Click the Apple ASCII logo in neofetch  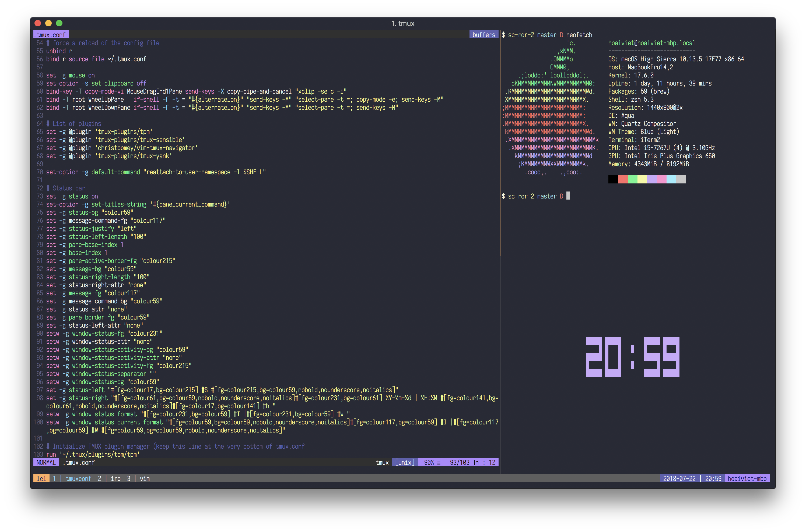550,108
